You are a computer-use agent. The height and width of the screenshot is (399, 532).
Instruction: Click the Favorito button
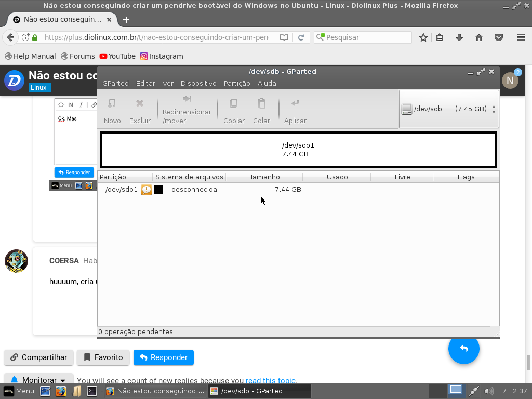coord(103,357)
